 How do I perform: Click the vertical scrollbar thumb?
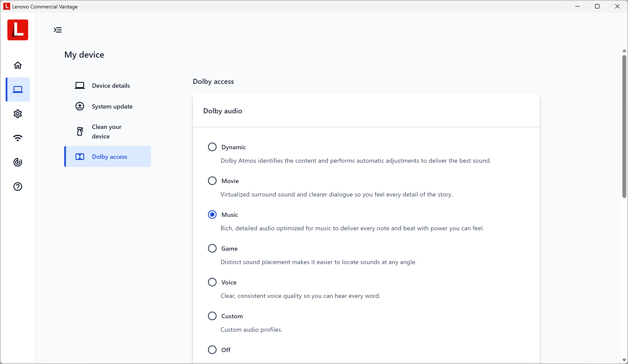624,127
